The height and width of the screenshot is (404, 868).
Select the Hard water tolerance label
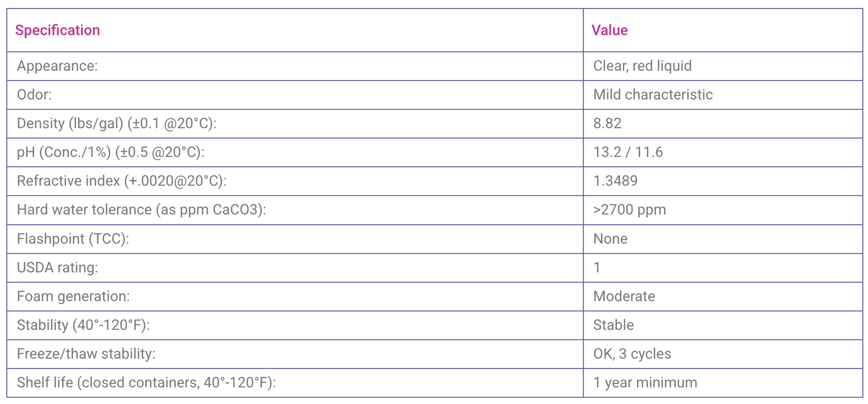[142, 210]
